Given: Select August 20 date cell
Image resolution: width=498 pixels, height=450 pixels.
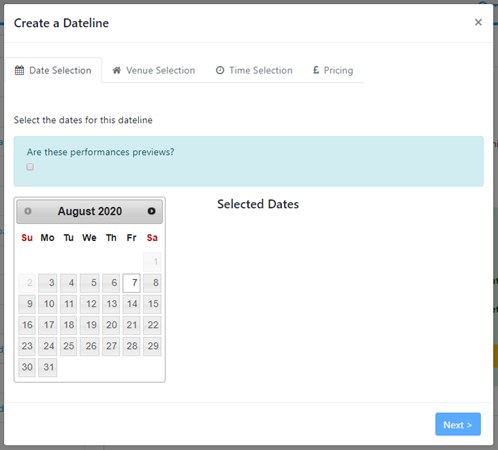Looking at the screenshot, I should coord(111,325).
